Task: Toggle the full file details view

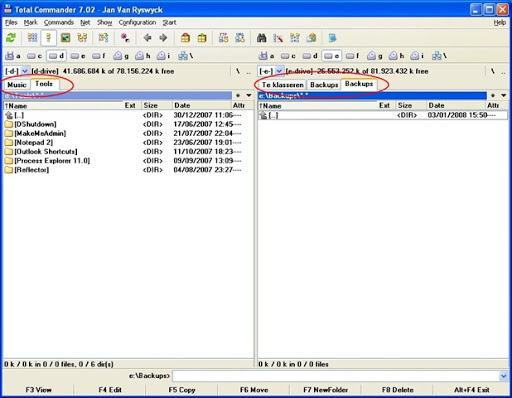Action: [49, 38]
